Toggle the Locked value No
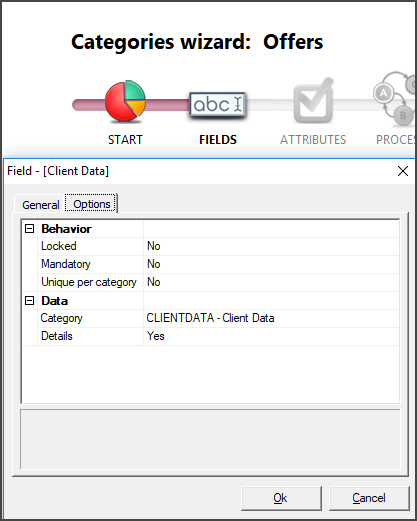Viewport: 417px width, 521px height. point(271,246)
